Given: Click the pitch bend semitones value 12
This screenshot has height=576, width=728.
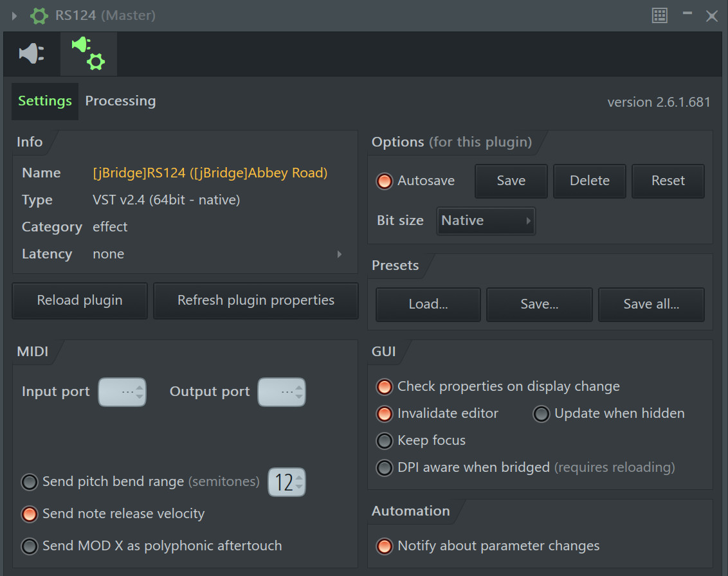Looking at the screenshot, I should 287,482.
